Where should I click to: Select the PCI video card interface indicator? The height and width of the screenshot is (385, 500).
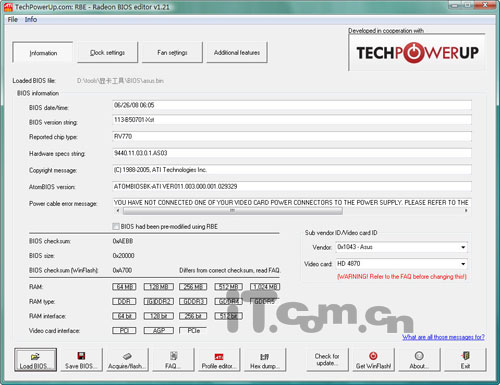pos(124,331)
